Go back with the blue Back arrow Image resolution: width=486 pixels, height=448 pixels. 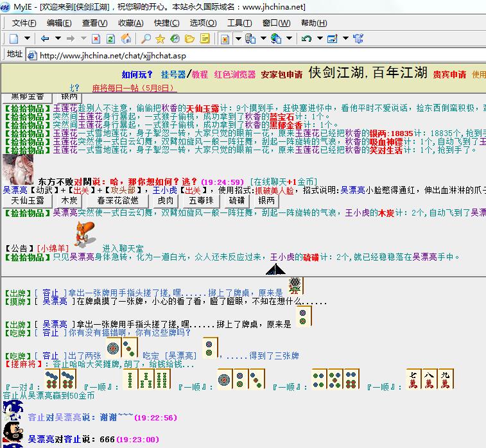[x=45, y=39]
